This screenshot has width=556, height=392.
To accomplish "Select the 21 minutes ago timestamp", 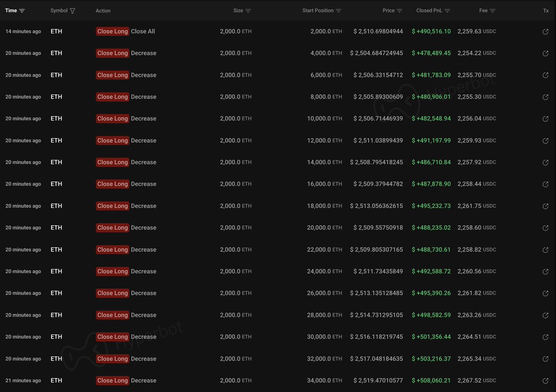I will pyautogui.click(x=23, y=380).
